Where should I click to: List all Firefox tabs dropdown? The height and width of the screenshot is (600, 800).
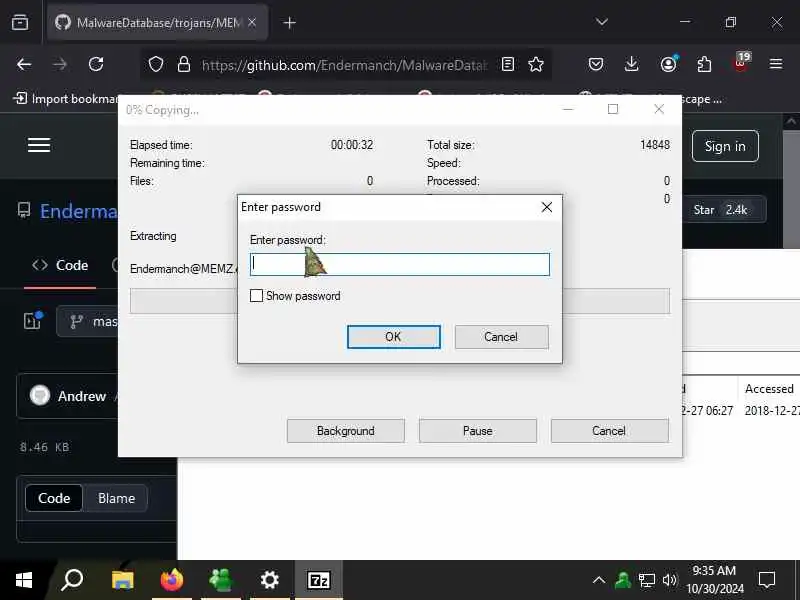(x=602, y=22)
